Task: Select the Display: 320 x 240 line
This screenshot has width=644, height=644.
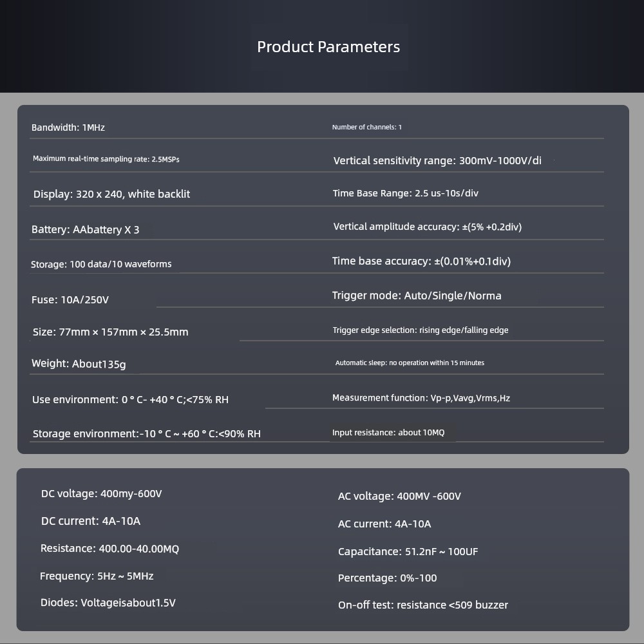Action: (111, 194)
